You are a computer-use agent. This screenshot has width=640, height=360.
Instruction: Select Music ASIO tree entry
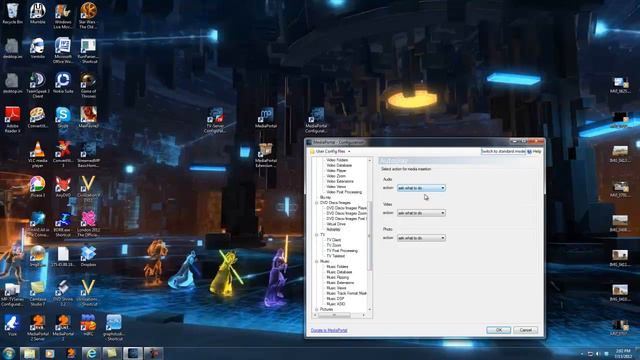coord(336,304)
